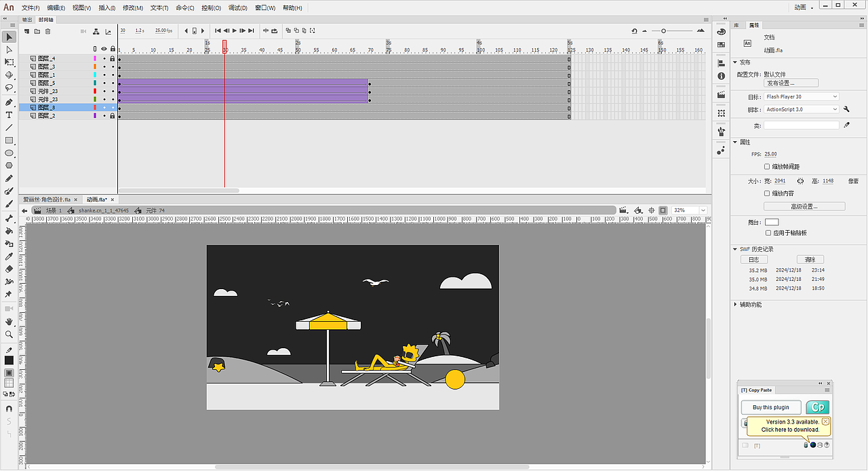Open the ActionScript 3.0 script dropdown

[801, 109]
